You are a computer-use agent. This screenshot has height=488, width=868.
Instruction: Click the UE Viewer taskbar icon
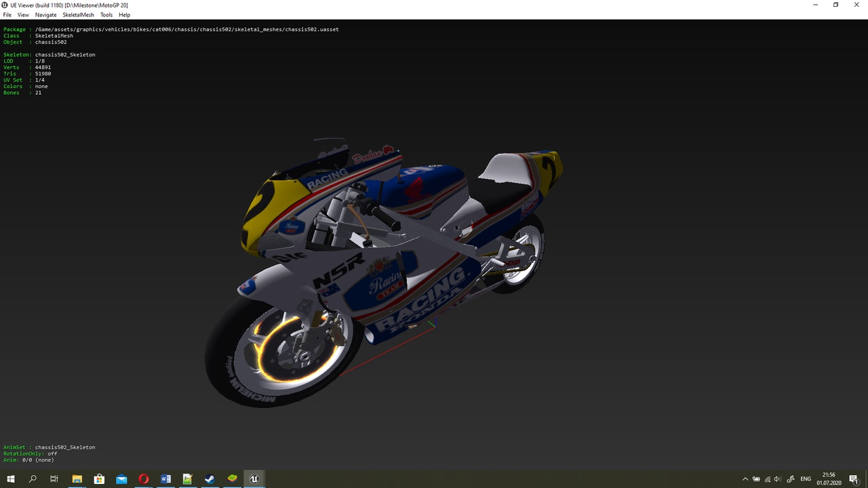pyautogui.click(x=254, y=479)
